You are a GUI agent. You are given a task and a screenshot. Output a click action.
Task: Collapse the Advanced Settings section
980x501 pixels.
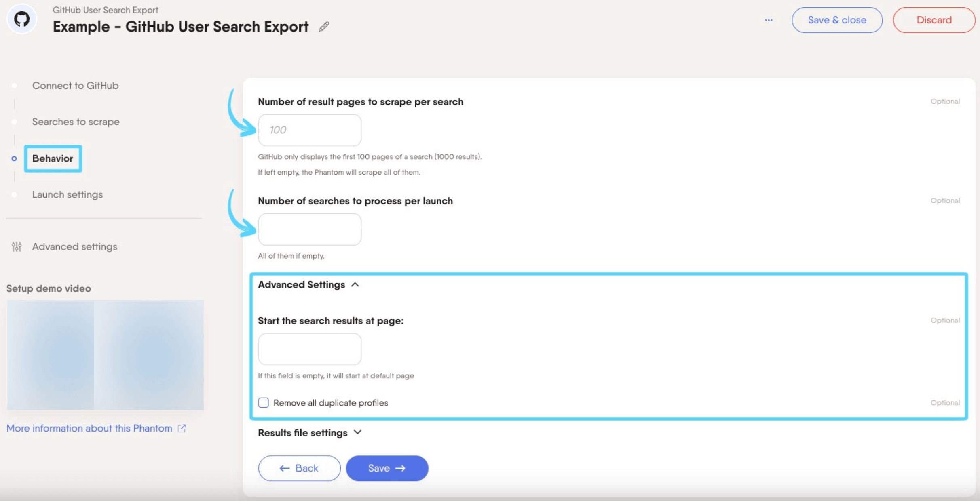point(308,285)
